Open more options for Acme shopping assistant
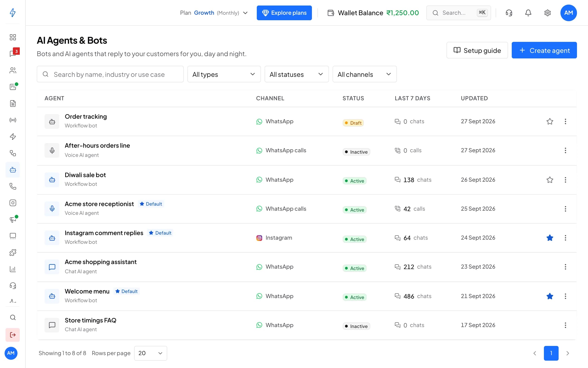The height and width of the screenshot is (368, 588). coord(565,267)
